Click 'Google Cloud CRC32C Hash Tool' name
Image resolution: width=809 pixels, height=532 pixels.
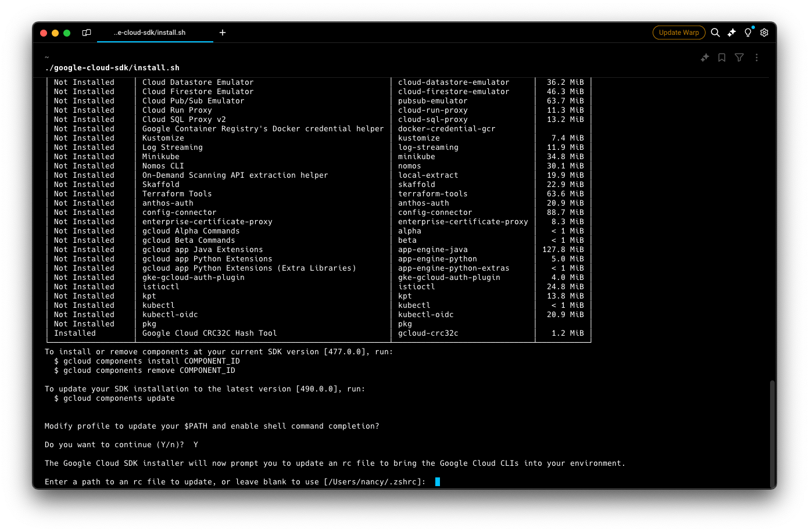(x=209, y=333)
